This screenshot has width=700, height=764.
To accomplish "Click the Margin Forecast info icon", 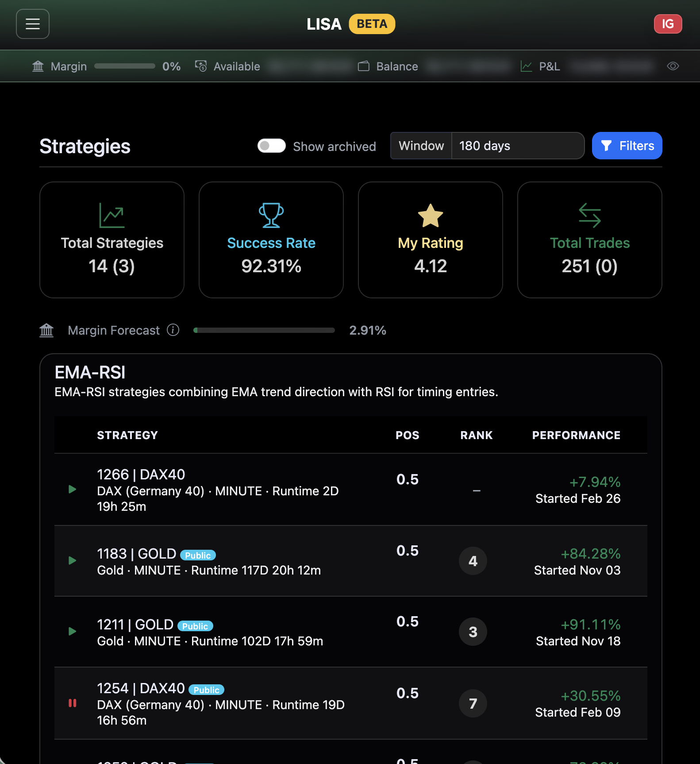I will [x=173, y=330].
